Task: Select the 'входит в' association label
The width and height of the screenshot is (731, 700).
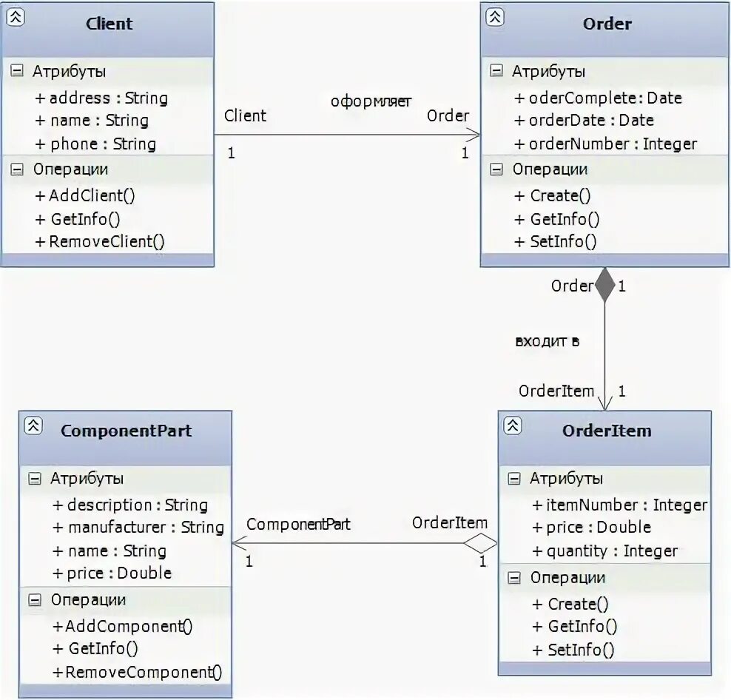Action: click(x=547, y=341)
